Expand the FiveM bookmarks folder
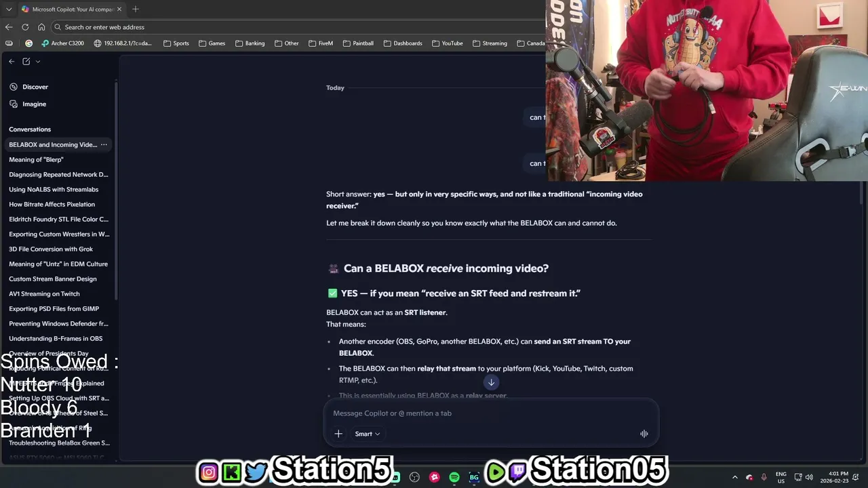Image resolution: width=868 pixels, height=488 pixels. (x=321, y=43)
